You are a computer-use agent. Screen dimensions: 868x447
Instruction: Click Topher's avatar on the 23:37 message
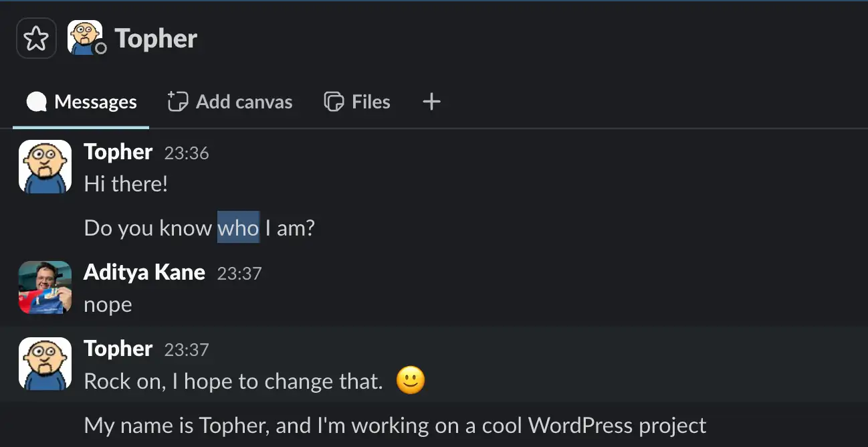45,363
